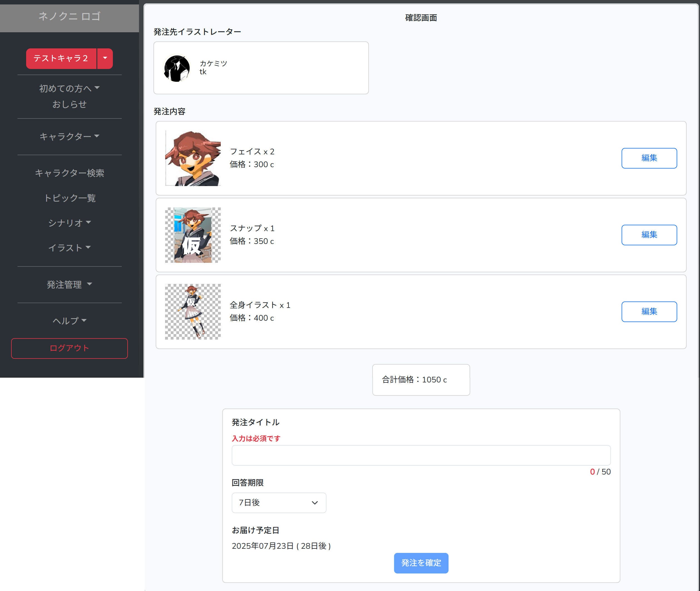Edit the フェイス x 2 order item
This screenshot has width=700, height=591.
pyautogui.click(x=649, y=158)
